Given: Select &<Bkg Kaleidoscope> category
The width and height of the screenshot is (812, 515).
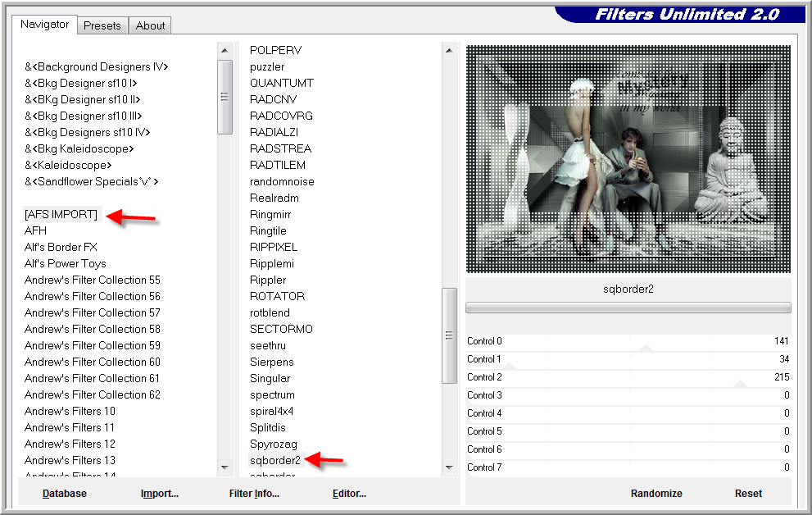Looking at the screenshot, I should click(x=79, y=149).
